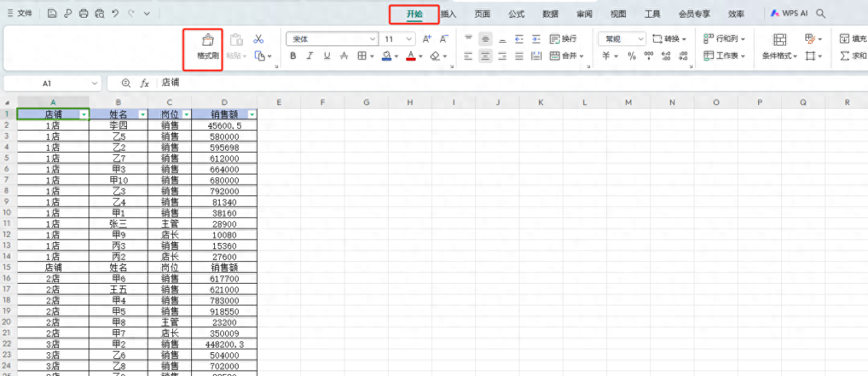Click the Justify alignment icon
Image resolution: width=868 pixels, height=376 pixels.
519,56
